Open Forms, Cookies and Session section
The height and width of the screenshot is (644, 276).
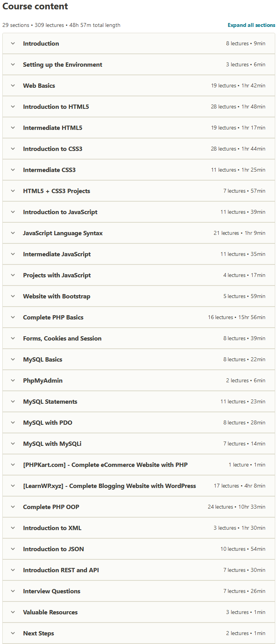tap(62, 339)
